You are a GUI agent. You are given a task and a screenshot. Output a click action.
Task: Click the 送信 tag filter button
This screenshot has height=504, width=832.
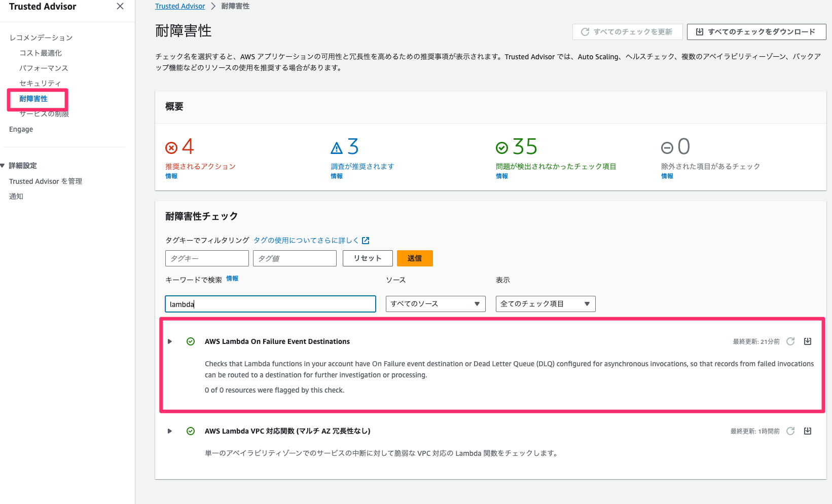[415, 258]
